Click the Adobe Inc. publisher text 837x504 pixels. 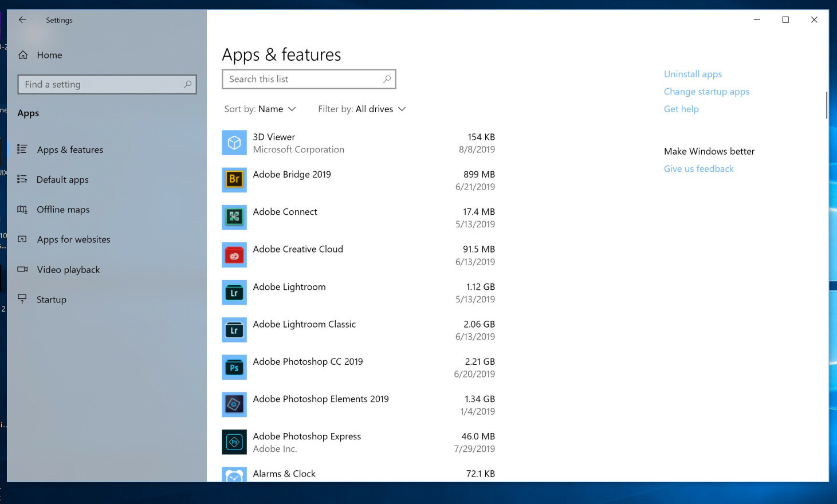pyautogui.click(x=275, y=449)
